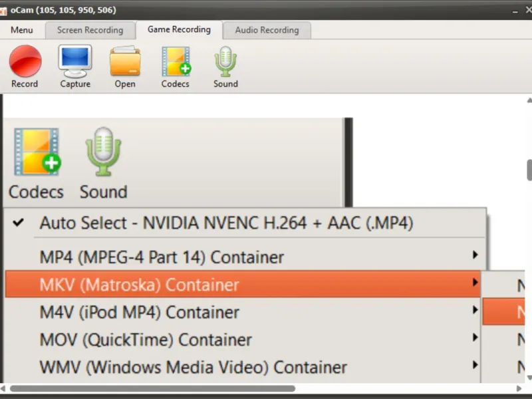Click the Capture monitor icon
Screen dimensions: 532x399
click(75, 61)
